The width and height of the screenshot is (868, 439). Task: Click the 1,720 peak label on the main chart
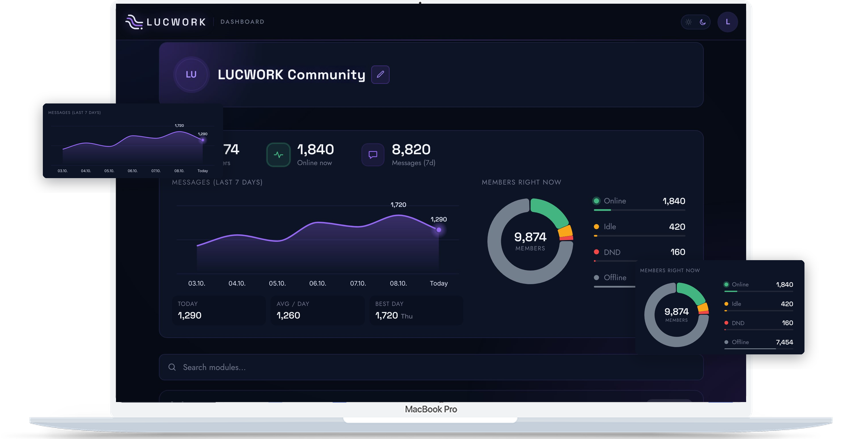(x=398, y=205)
